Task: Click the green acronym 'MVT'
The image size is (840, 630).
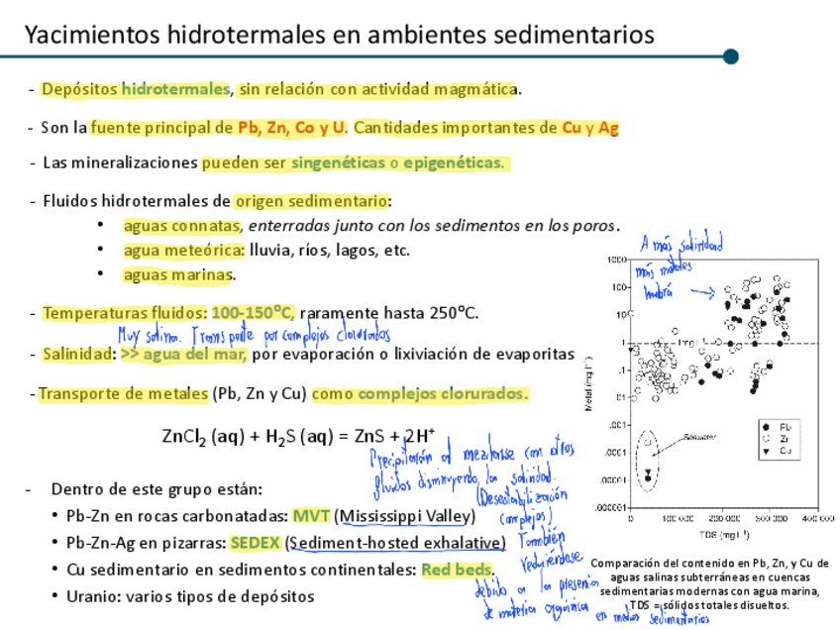Action: pos(311,516)
